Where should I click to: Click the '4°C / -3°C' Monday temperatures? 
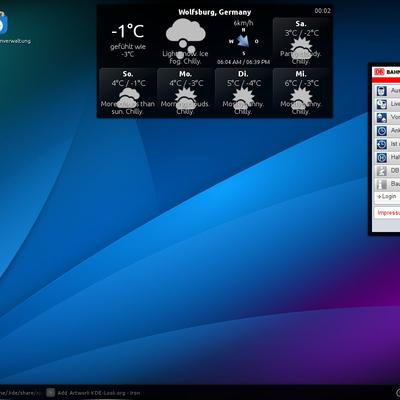(186, 83)
